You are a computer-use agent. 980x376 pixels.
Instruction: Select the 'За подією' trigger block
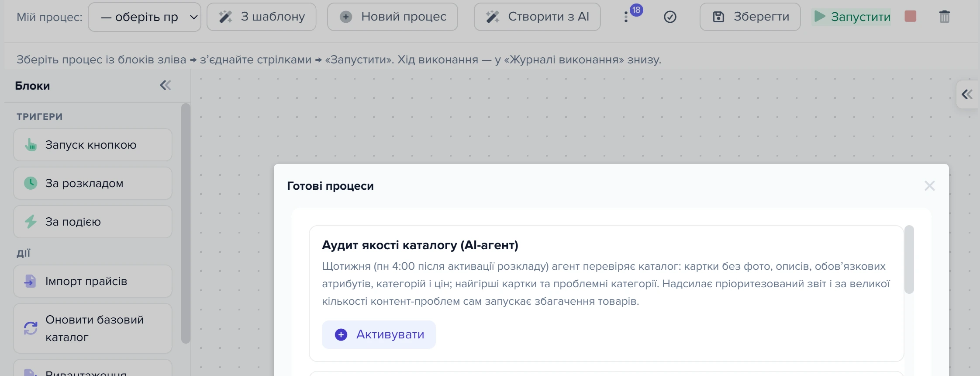click(93, 222)
